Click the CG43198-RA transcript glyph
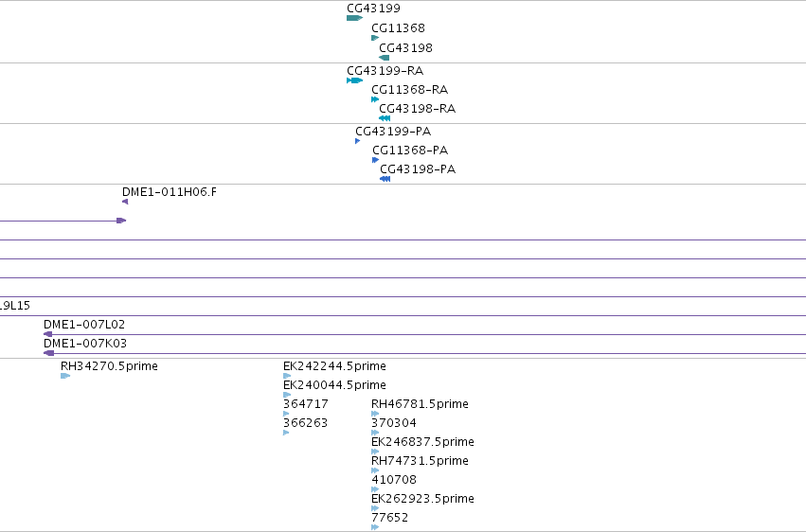The height and width of the screenshot is (532, 806). [x=385, y=118]
